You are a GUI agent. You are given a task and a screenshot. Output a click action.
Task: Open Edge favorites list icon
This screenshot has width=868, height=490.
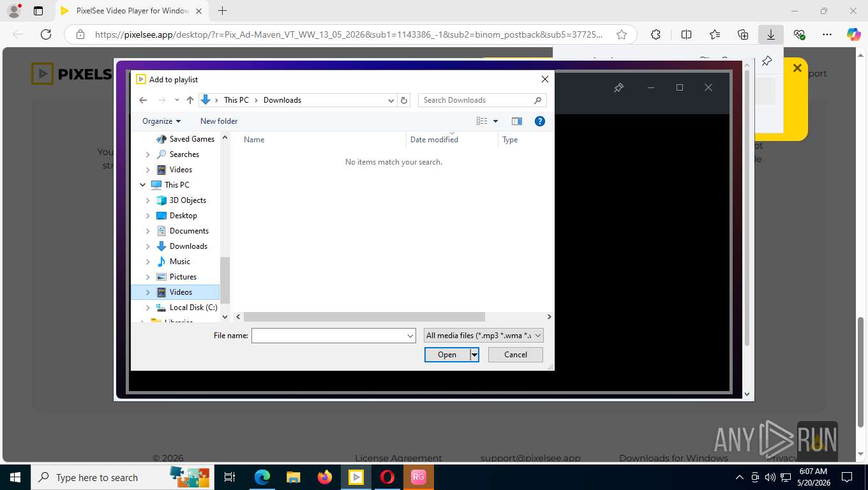[x=715, y=35]
